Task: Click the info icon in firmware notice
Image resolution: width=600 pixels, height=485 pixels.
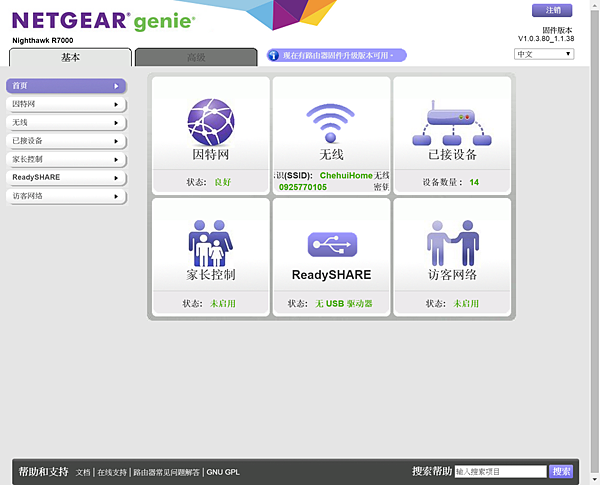Action: click(273, 56)
